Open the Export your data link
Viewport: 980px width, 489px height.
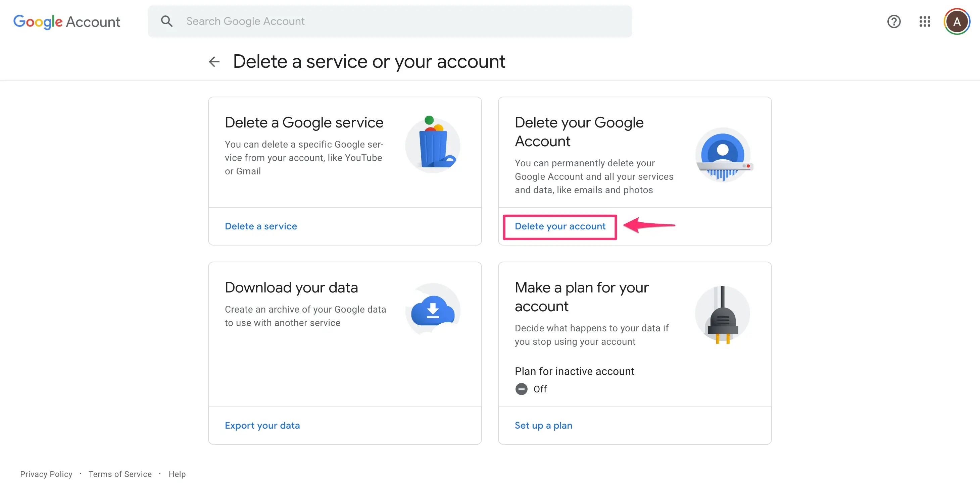(x=262, y=426)
